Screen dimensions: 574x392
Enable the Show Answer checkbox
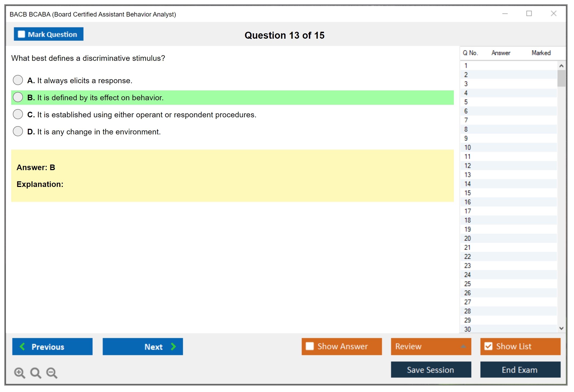(310, 346)
